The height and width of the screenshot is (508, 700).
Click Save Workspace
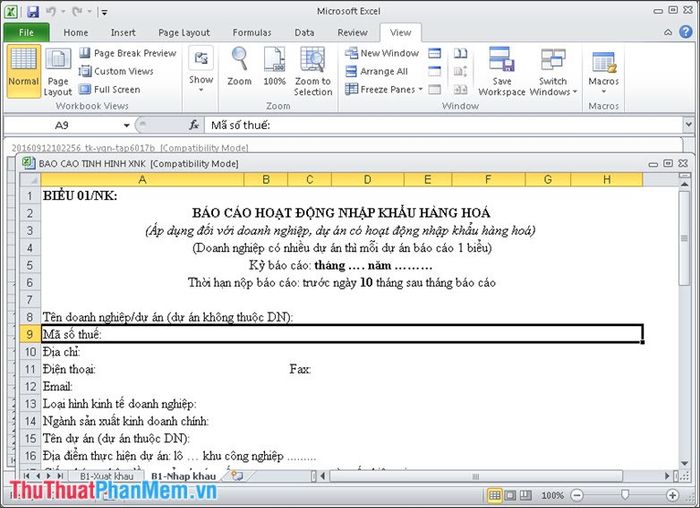click(502, 72)
